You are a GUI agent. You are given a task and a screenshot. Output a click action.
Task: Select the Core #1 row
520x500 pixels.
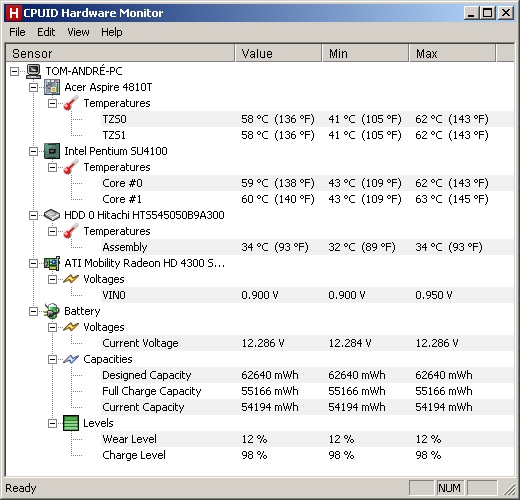(x=307, y=199)
